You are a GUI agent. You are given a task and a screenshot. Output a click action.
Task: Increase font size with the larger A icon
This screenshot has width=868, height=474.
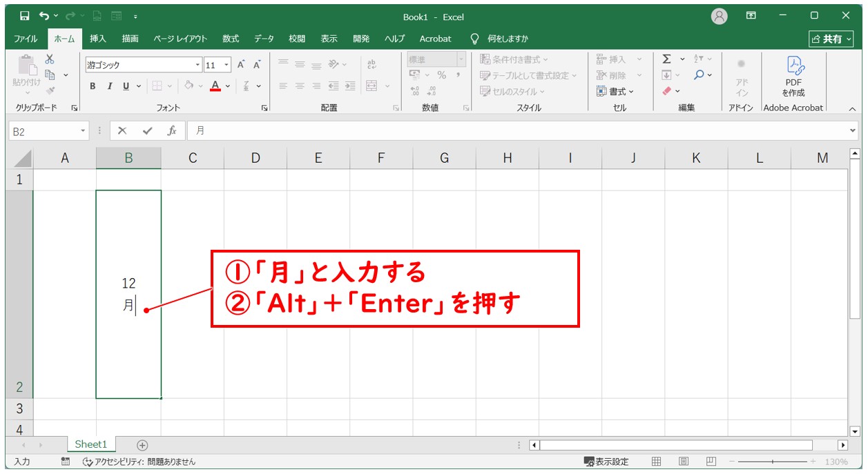[x=241, y=65]
